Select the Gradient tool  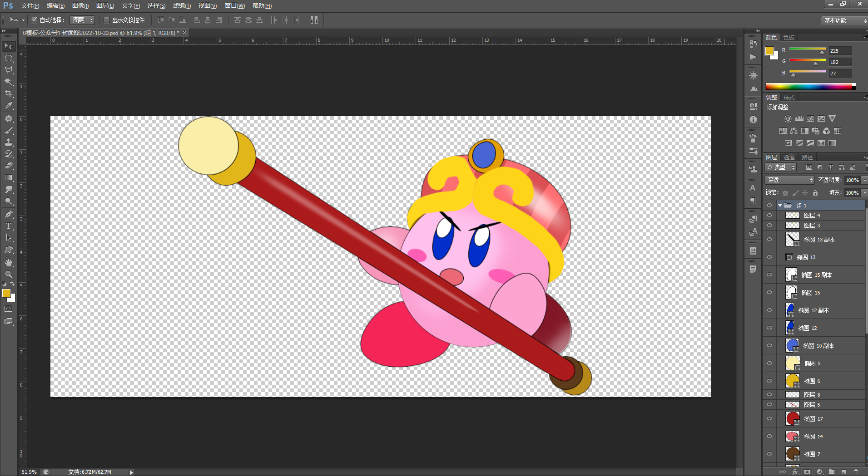click(x=9, y=177)
